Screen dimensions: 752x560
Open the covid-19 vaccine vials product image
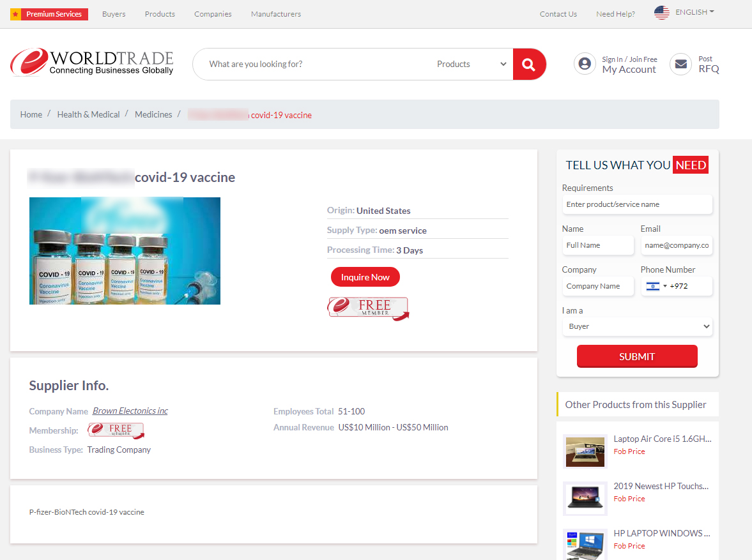click(125, 251)
